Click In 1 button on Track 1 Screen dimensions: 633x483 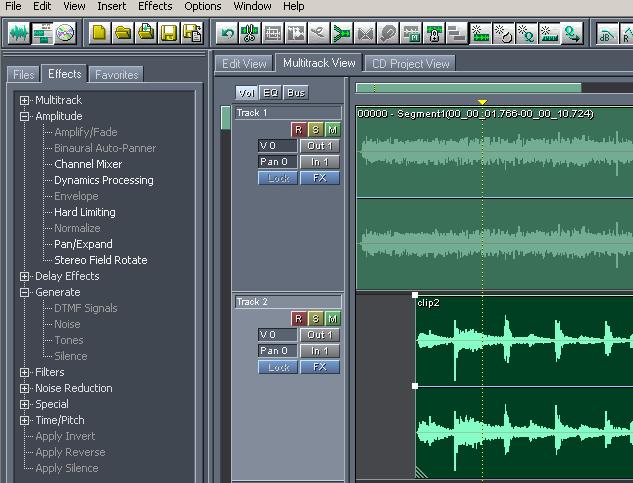pos(320,162)
